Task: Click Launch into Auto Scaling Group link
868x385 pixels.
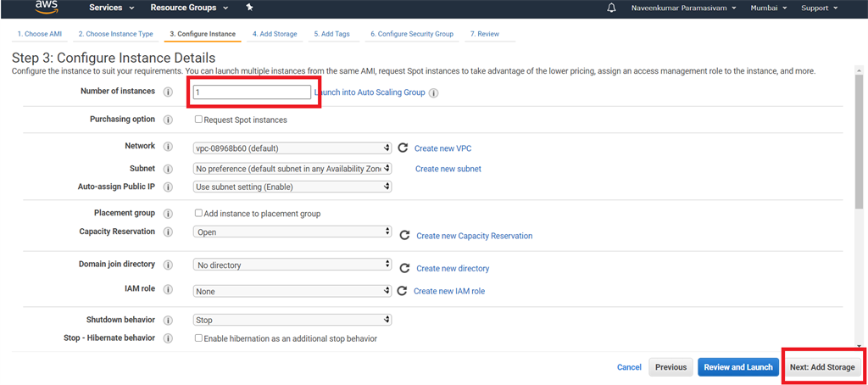Action: pyautogui.click(x=370, y=92)
